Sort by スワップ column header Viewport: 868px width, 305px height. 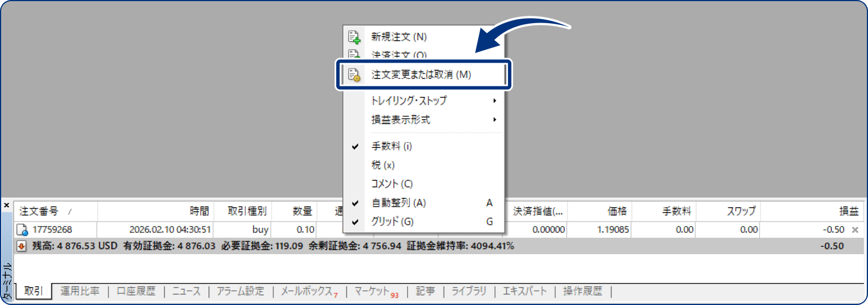tap(728, 212)
